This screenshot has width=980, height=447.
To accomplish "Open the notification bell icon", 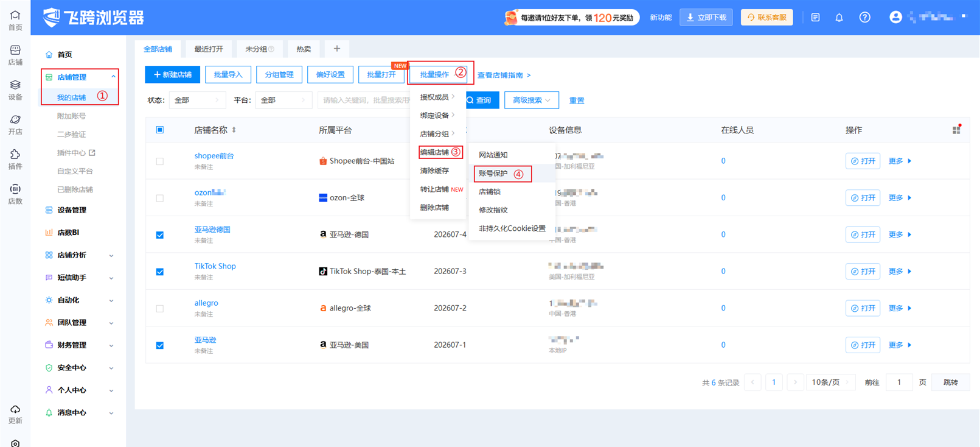I will [x=839, y=18].
